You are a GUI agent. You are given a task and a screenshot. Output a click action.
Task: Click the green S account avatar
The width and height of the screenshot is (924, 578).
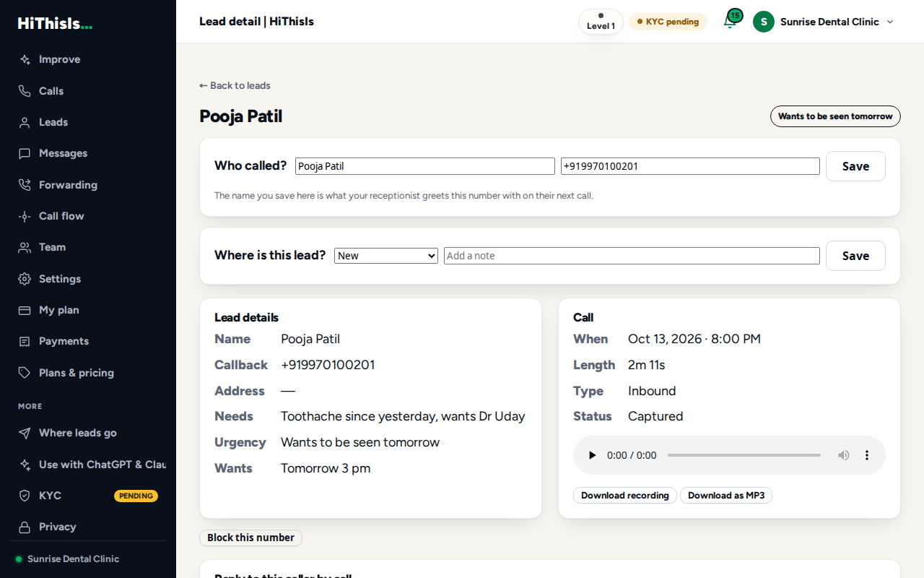pos(764,22)
